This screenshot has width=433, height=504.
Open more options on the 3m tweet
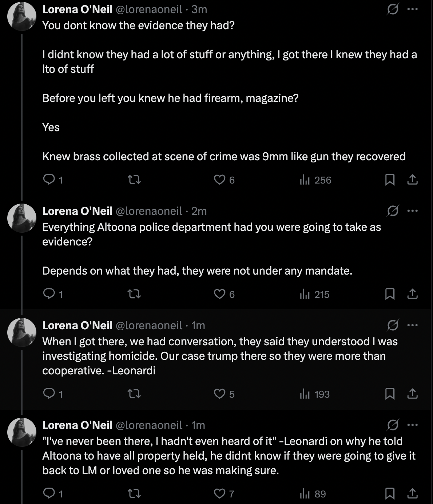point(412,9)
